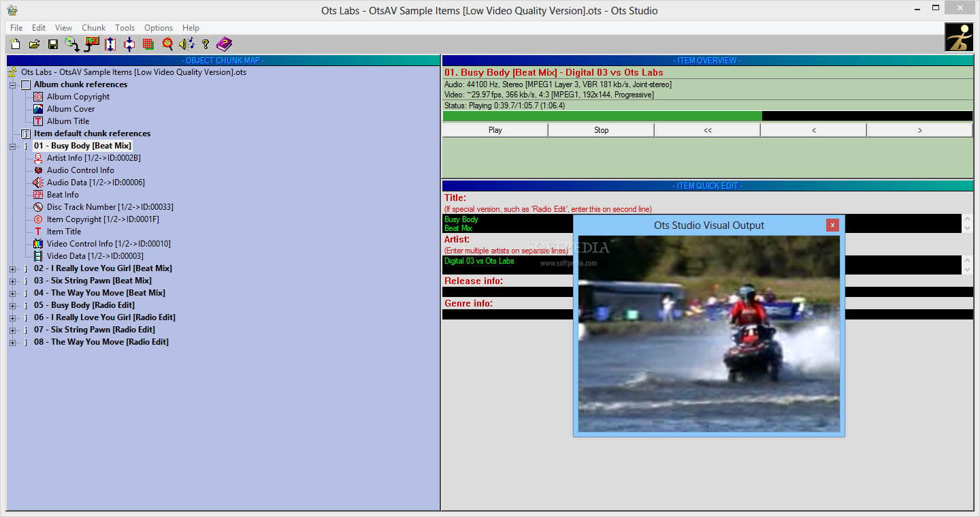
Task: Click the MP3 import toolbar icon
Action: tap(92, 44)
